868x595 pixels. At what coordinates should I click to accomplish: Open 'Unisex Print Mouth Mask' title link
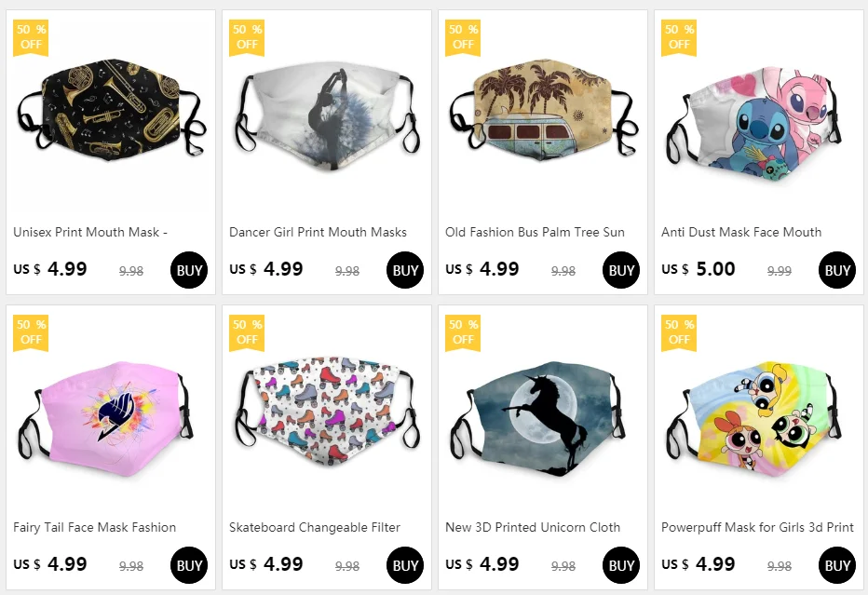[90, 232]
